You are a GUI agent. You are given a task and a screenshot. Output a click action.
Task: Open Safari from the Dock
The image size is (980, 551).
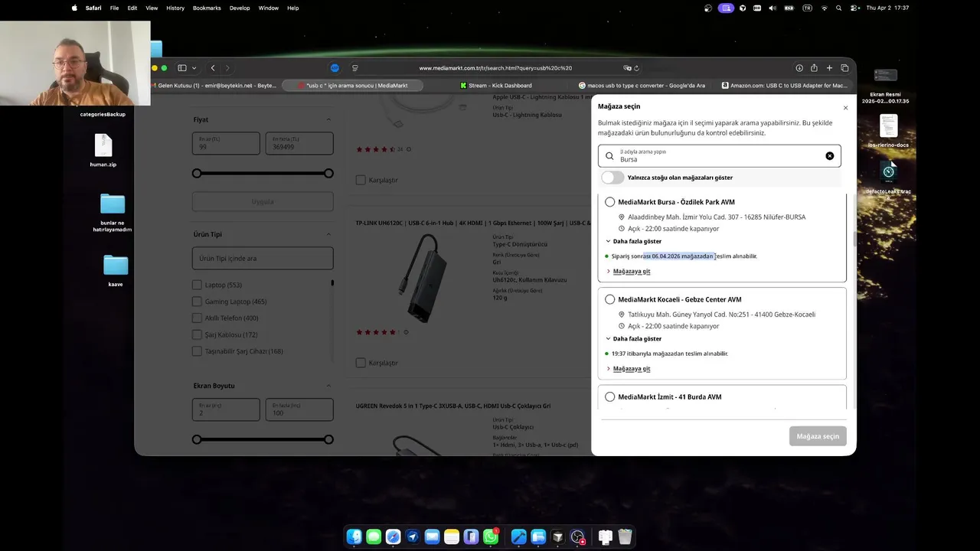[x=393, y=537]
